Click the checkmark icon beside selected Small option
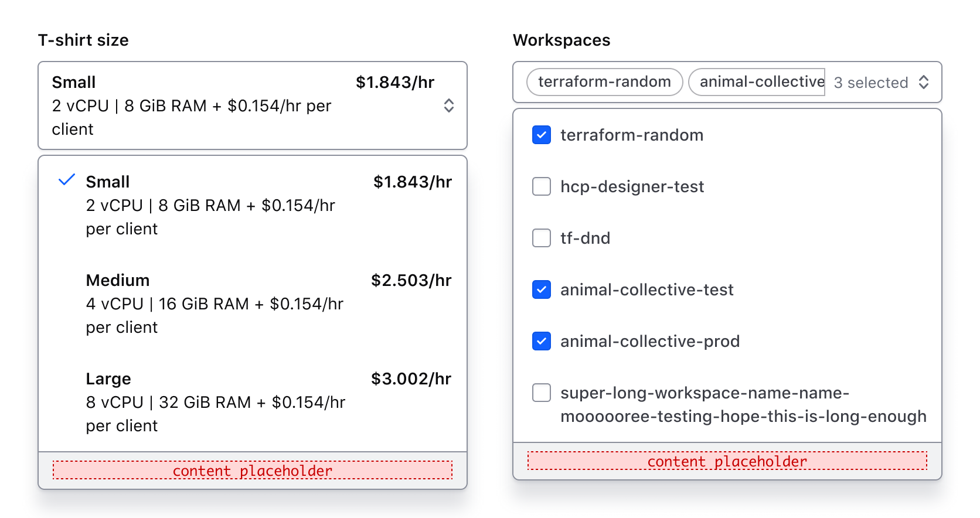 66,180
